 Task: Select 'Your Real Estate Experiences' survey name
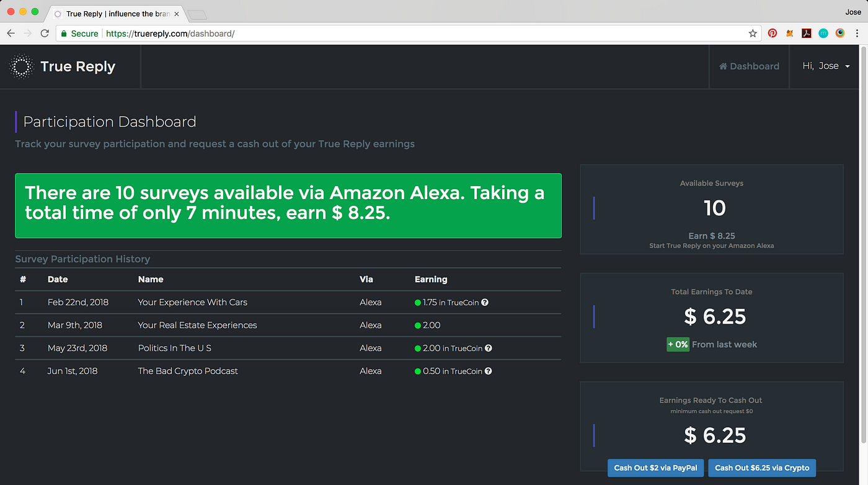point(197,326)
